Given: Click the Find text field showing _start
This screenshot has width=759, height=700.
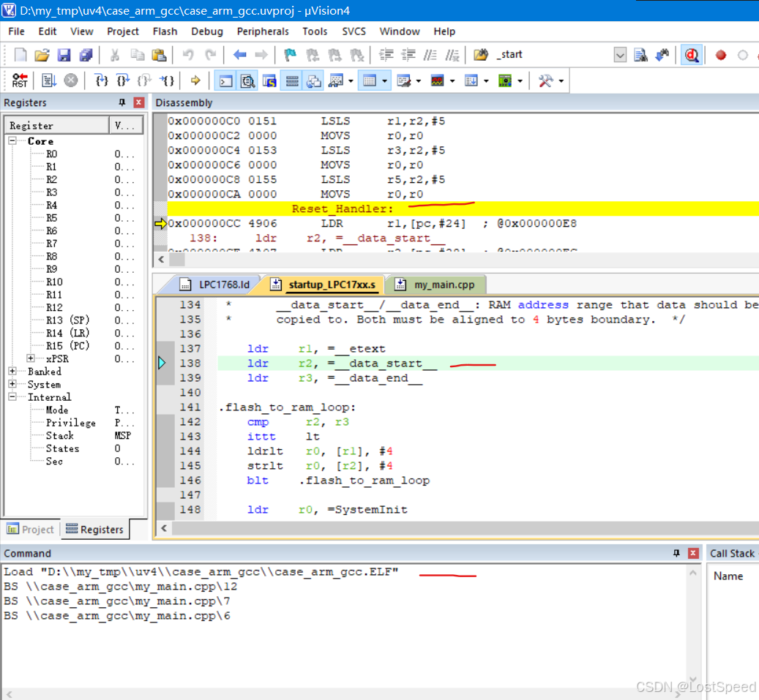Looking at the screenshot, I should (x=553, y=55).
